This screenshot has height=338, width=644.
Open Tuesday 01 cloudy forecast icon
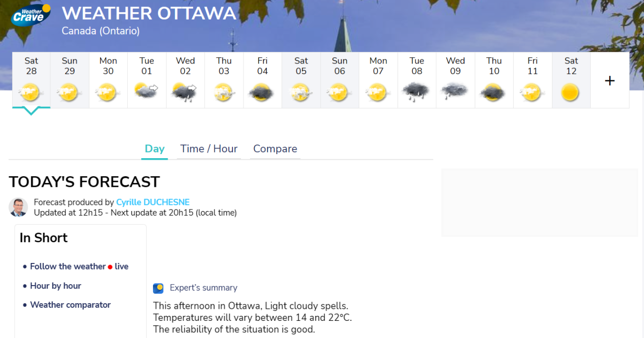146,91
